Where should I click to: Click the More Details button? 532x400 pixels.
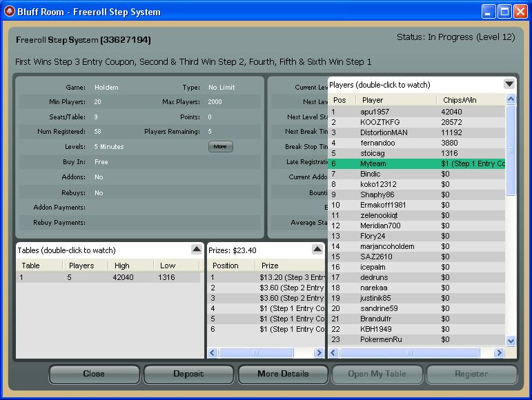[x=283, y=374]
